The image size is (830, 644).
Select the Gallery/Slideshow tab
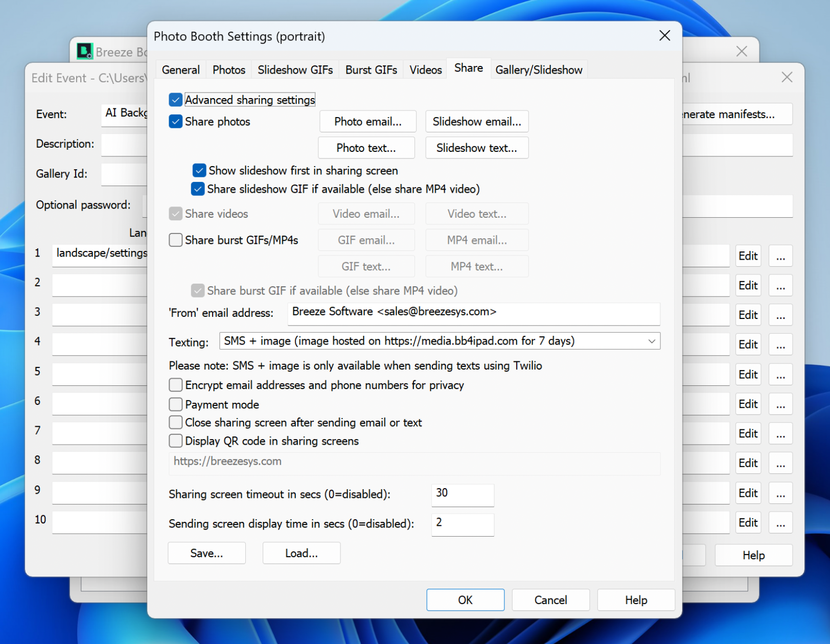tap(539, 70)
